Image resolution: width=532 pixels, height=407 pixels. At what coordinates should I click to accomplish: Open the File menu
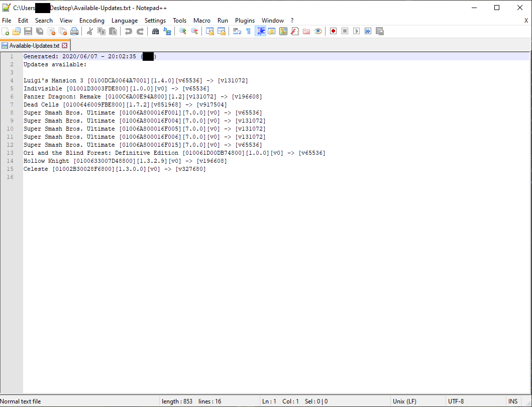pyautogui.click(x=7, y=21)
